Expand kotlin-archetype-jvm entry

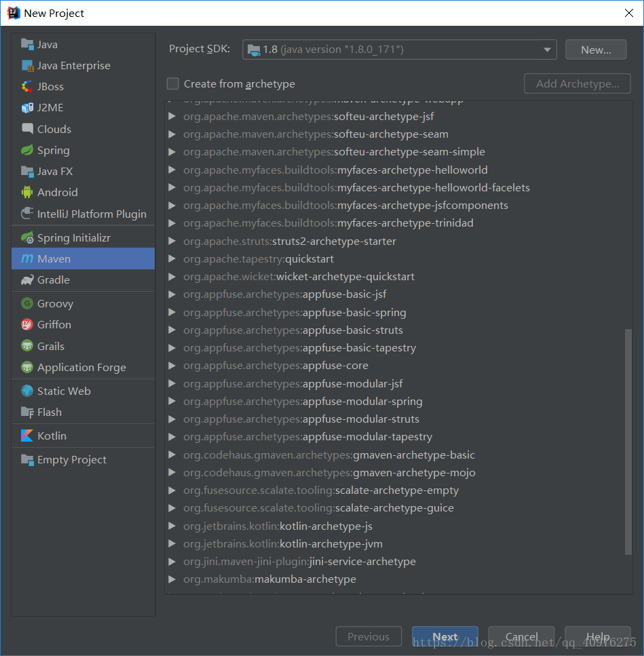(x=172, y=544)
